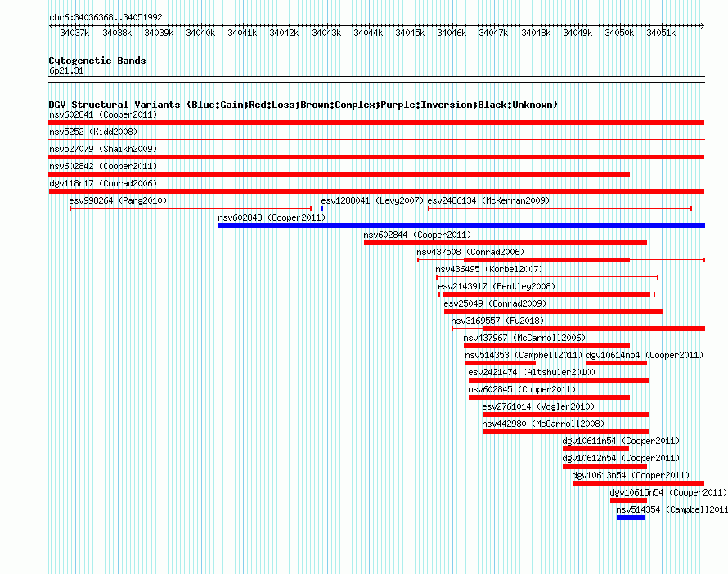Click the small blue esv1288041 marker

[322, 209]
